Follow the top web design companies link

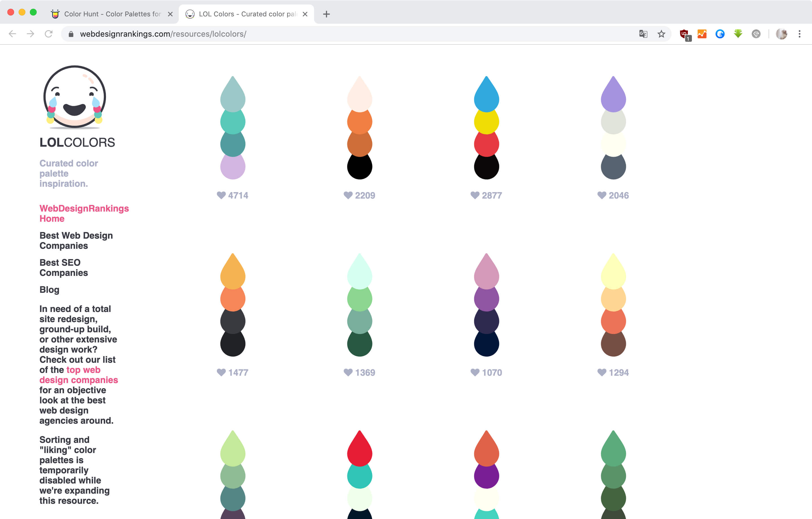[79, 375]
